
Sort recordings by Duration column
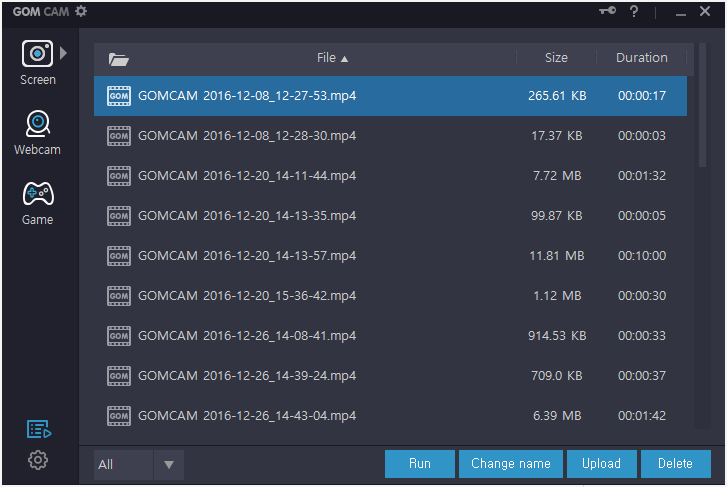(x=641, y=58)
